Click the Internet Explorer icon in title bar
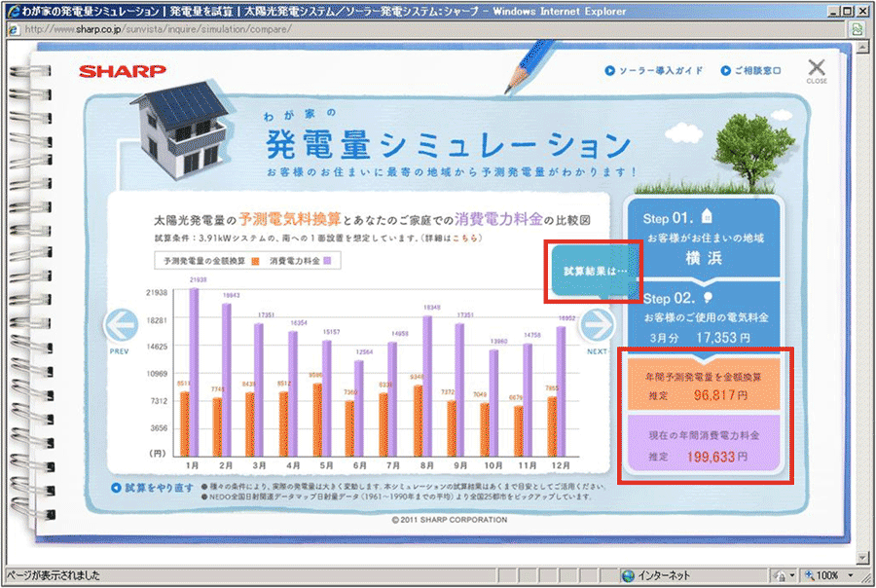 (13, 11)
